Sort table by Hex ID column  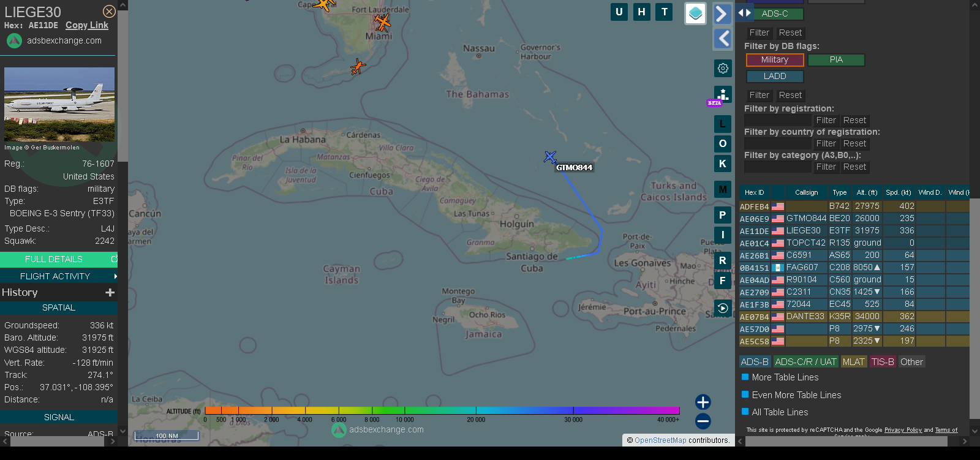tap(755, 192)
